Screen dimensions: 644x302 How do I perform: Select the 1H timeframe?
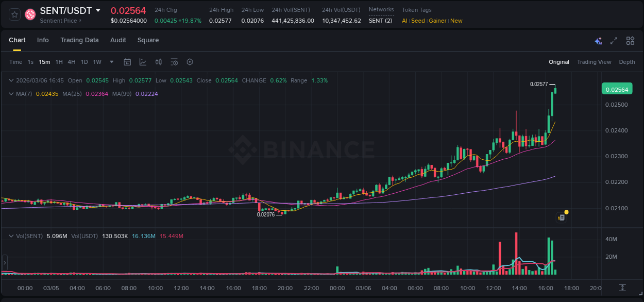tap(58, 62)
